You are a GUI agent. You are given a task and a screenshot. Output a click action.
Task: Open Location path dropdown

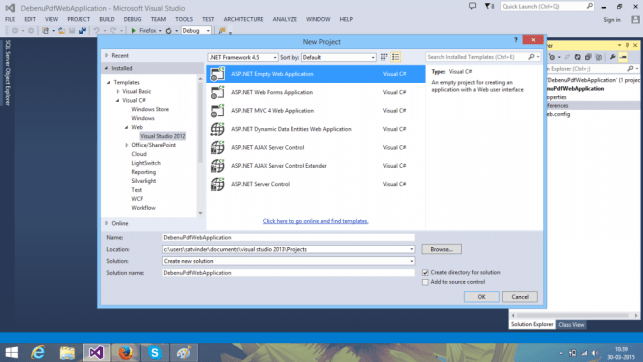[411, 249]
